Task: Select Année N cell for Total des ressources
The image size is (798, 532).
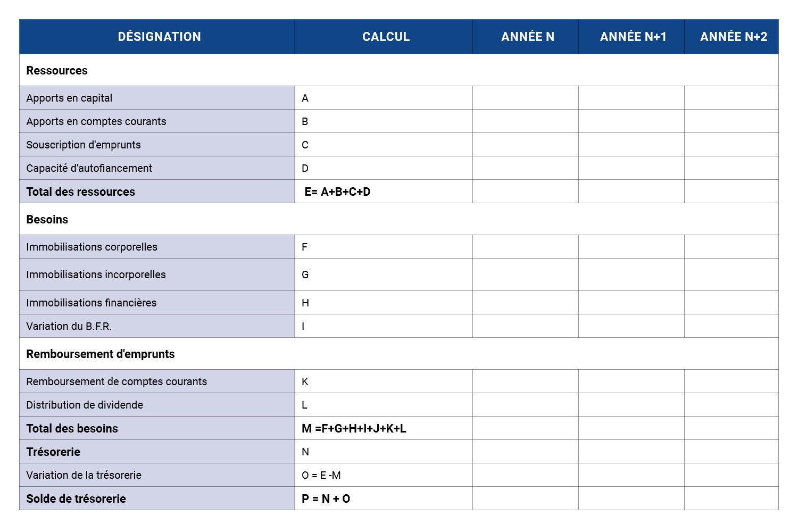Action: click(525, 192)
